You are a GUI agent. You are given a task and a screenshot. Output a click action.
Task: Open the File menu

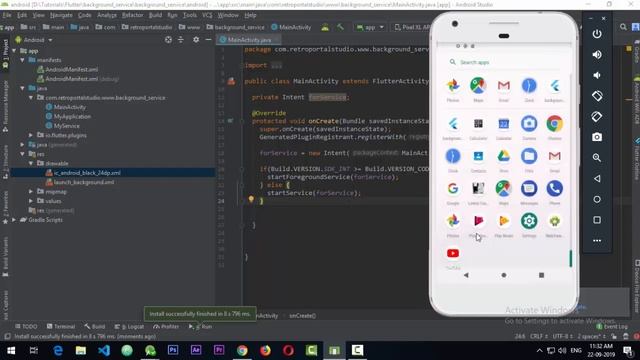tap(7, 15)
